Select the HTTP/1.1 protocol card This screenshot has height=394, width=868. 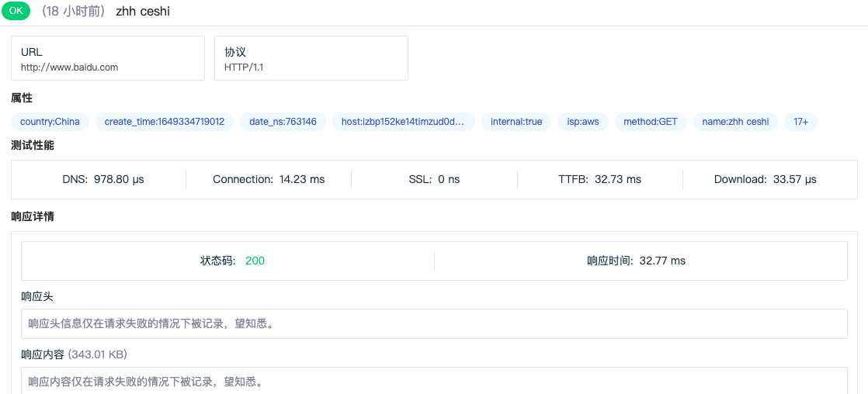coord(311,58)
